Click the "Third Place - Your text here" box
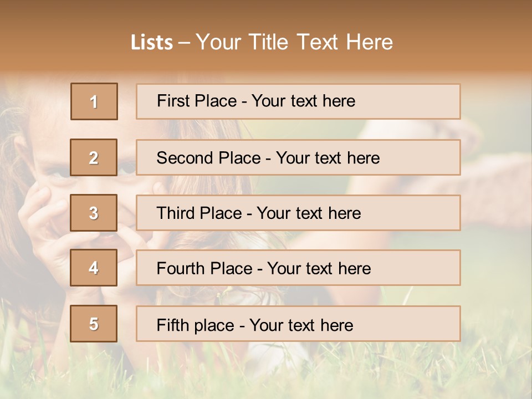The image size is (532, 399). pyautogui.click(x=298, y=213)
